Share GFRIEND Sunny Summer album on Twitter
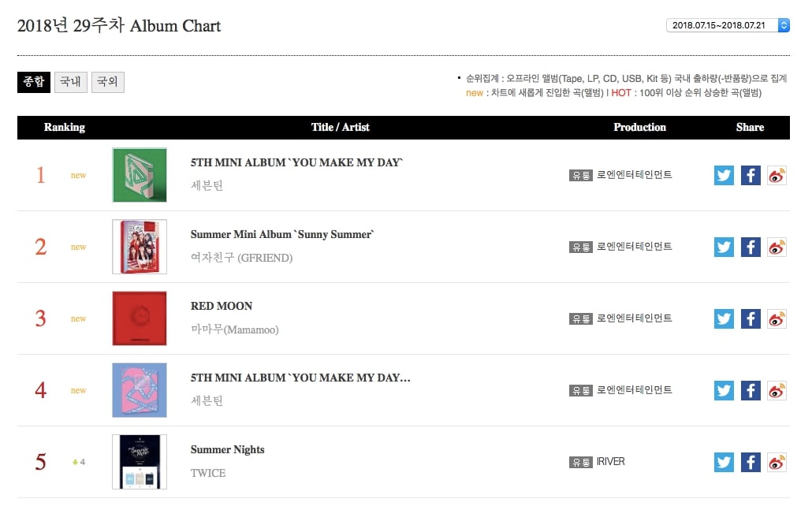Viewport: 812px width, 510px height. [724, 247]
